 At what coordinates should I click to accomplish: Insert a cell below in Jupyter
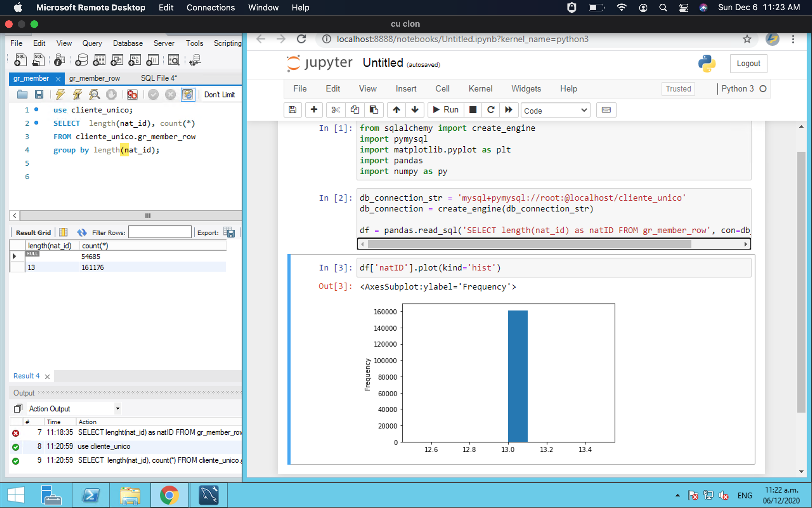coord(314,110)
